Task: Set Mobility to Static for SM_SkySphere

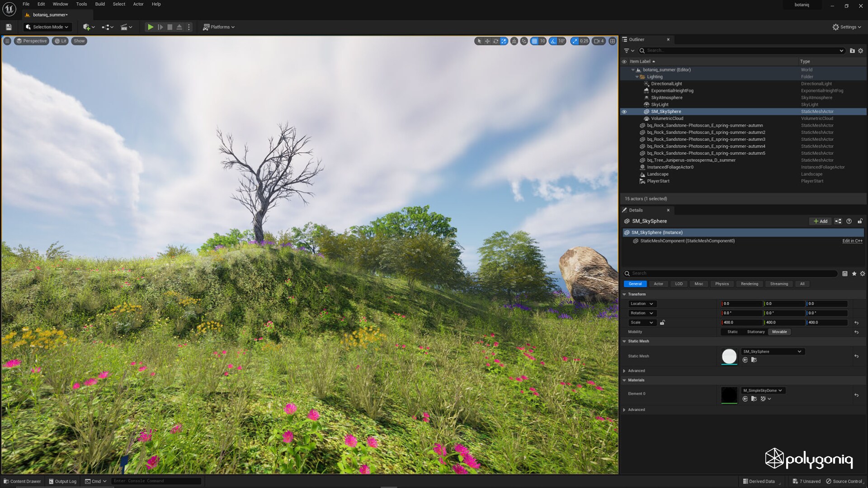Action: [x=732, y=332]
